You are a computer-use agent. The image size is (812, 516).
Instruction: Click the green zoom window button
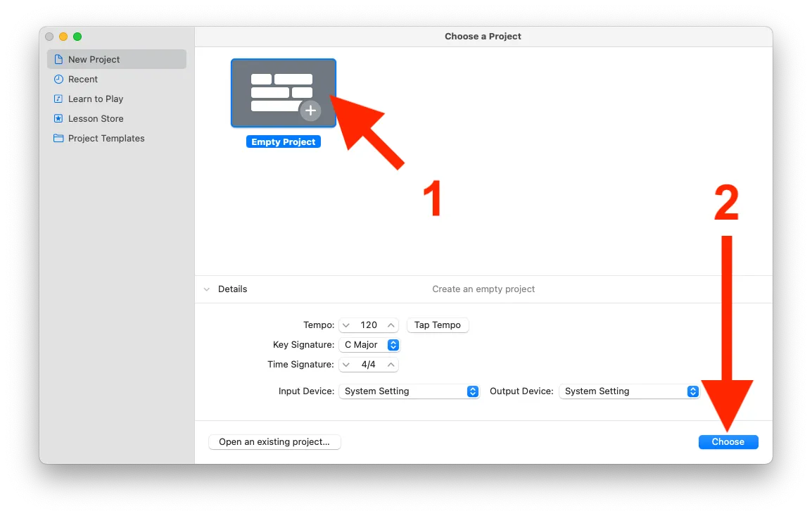point(77,37)
